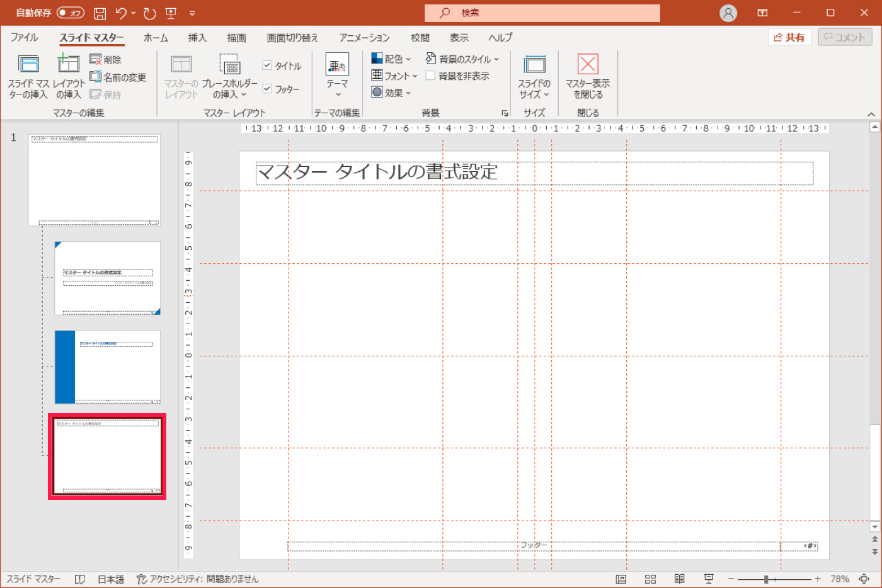Screen dimensions: 882x588
Task: Click spell check icon in status bar
Action: 80,579
